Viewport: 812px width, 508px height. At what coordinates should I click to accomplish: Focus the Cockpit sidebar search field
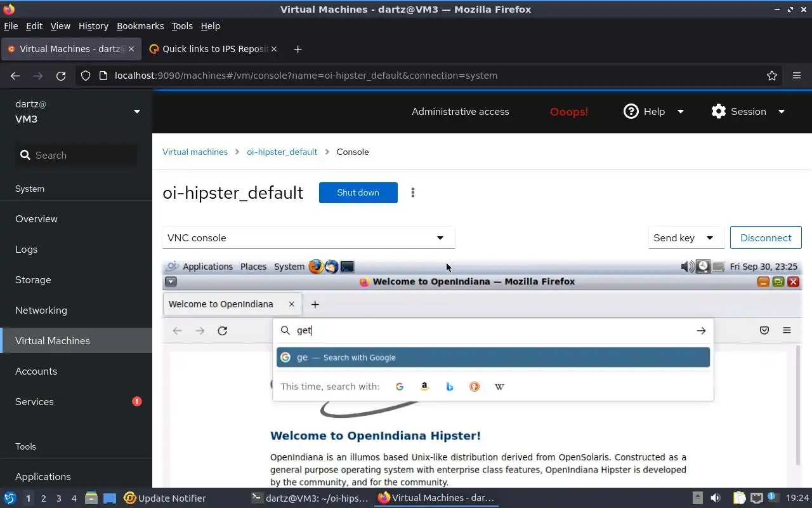tap(76, 156)
